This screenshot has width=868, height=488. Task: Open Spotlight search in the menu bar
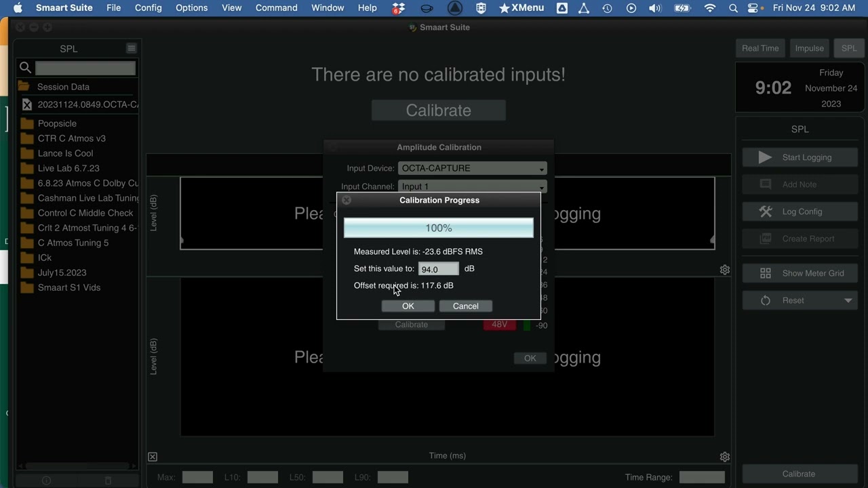733,8
